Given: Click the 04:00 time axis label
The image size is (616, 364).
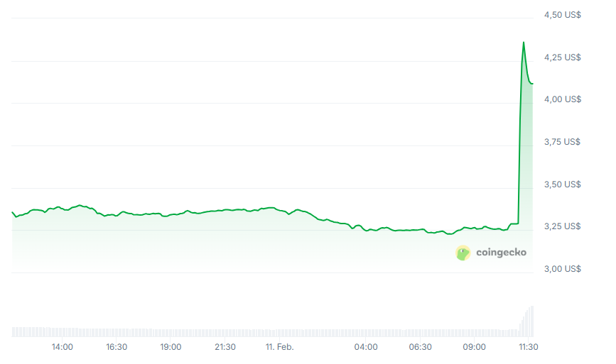Looking at the screenshot, I should 366,347.
